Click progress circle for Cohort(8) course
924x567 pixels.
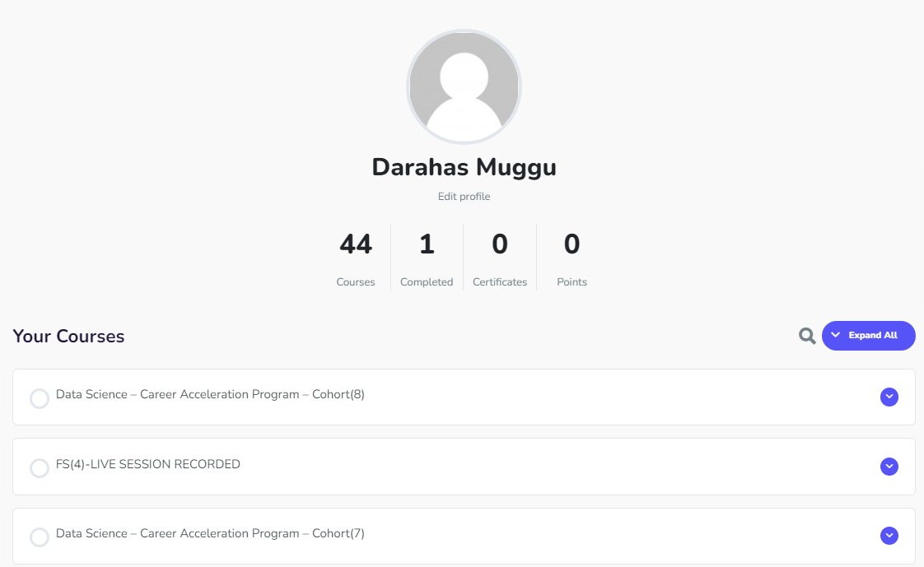(40, 398)
